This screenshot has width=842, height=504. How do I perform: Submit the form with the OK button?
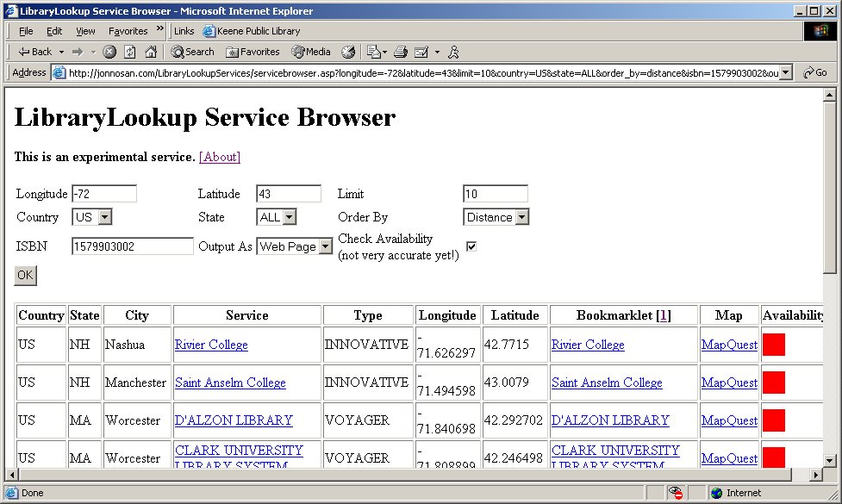[25, 276]
